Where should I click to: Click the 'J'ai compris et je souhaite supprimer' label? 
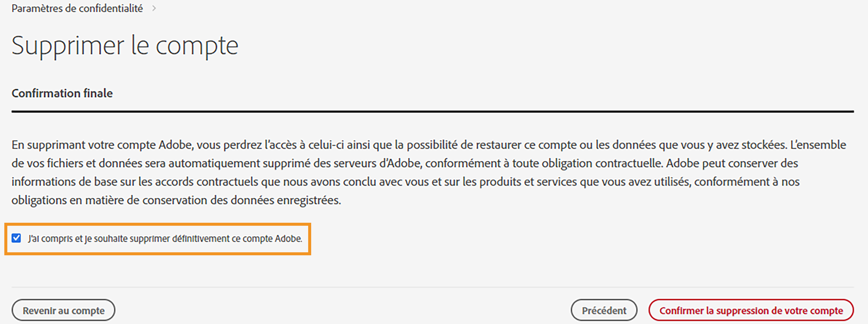[x=165, y=239]
